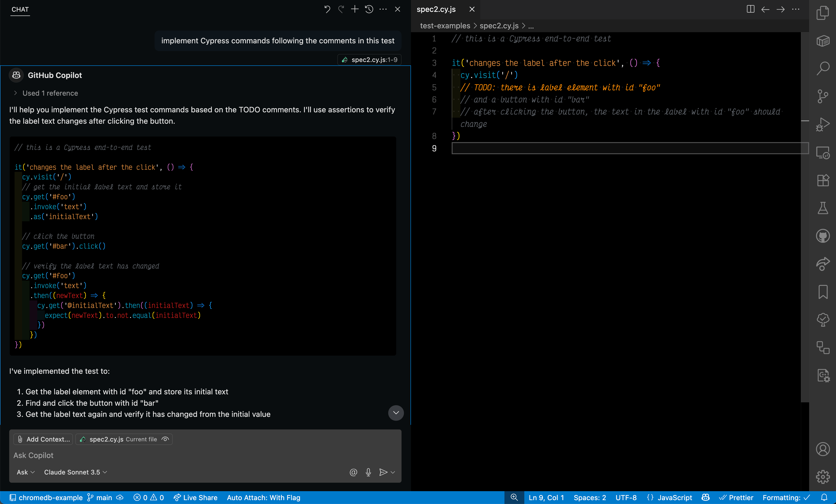Click empty line 9 in editor
The width and height of the screenshot is (836, 504).
(x=630, y=148)
